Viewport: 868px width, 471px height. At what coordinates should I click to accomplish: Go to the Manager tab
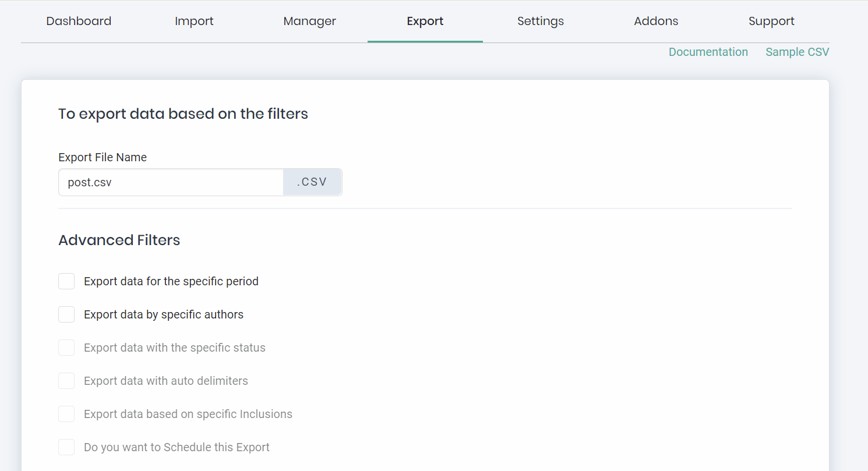tap(309, 22)
